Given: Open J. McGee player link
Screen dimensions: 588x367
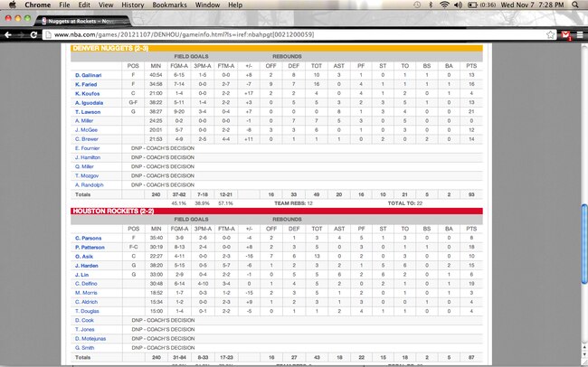Looking at the screenshot, I should tap(86, 129).
